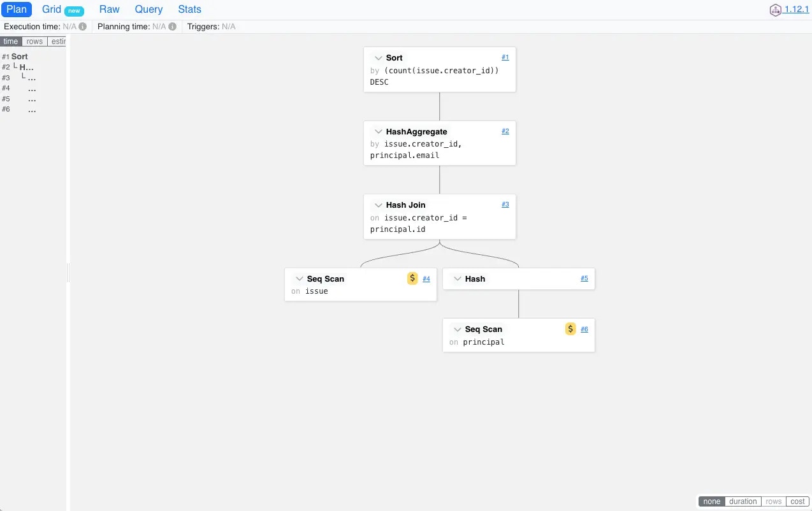The height and width of the screenshot is (511, 812).
Task: Open the Query tab
Action: 149,10
